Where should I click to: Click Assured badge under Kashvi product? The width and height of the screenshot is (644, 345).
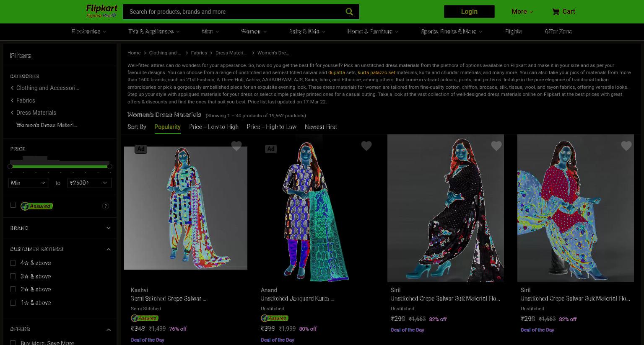(x=145, y=318)
